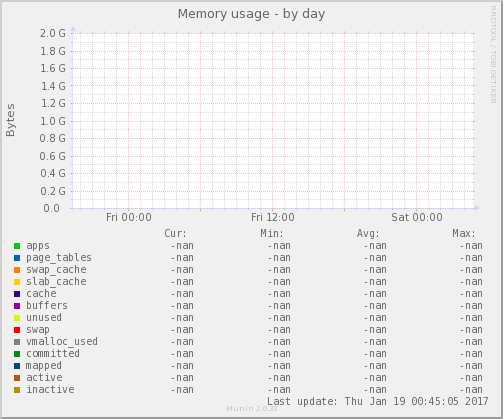This screenshot has width=503, height=419.
Task: Click the '0.2 G' y-axis value
Action: click(53, 191)
